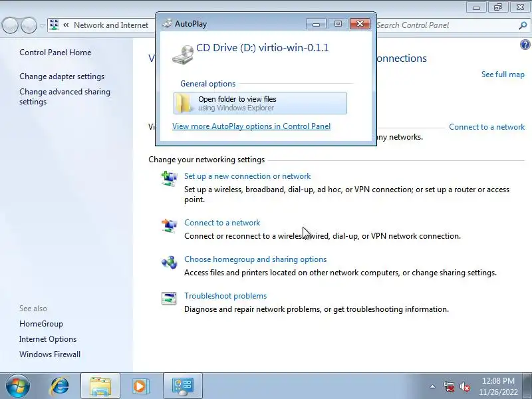Viewport: 532px width, 399px height.
Task: Minimize the Control Panel window
Action: tap(476, 7)
